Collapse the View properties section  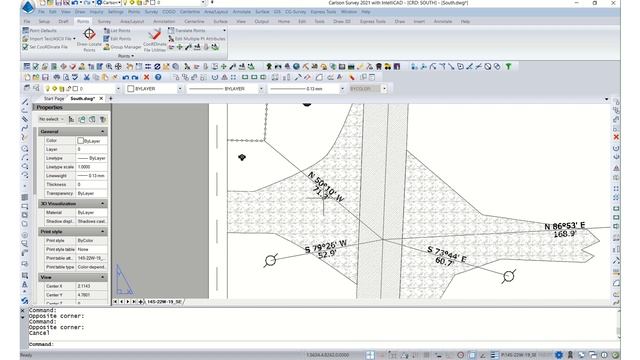102,277
